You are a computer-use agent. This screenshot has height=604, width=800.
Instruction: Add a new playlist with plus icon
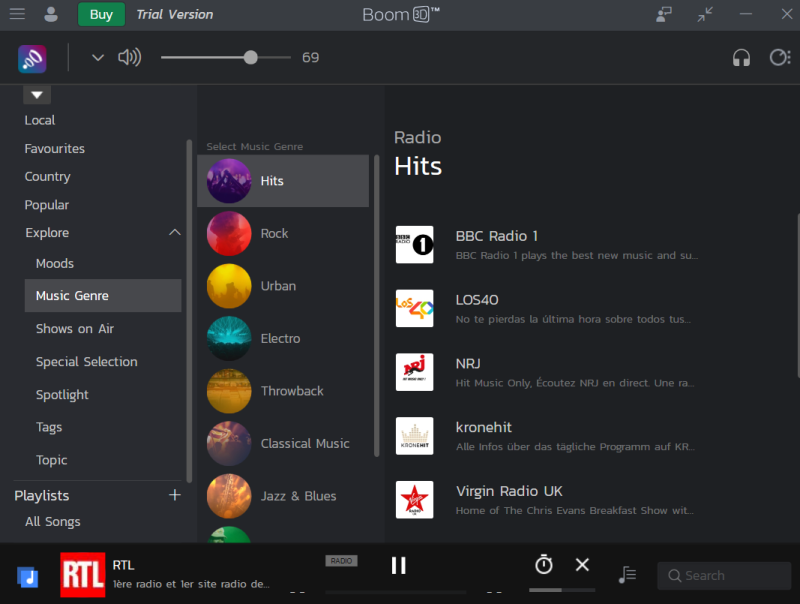click(175, 495)
